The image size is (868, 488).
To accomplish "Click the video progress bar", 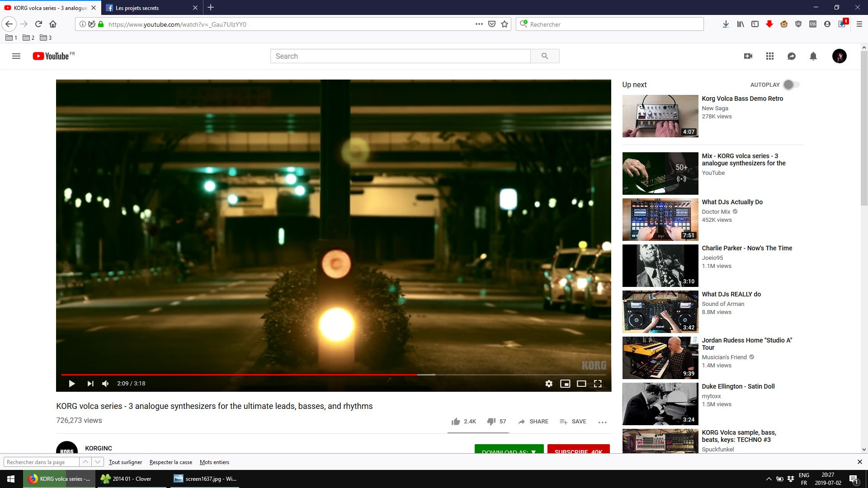I will (x=335, y=375).
